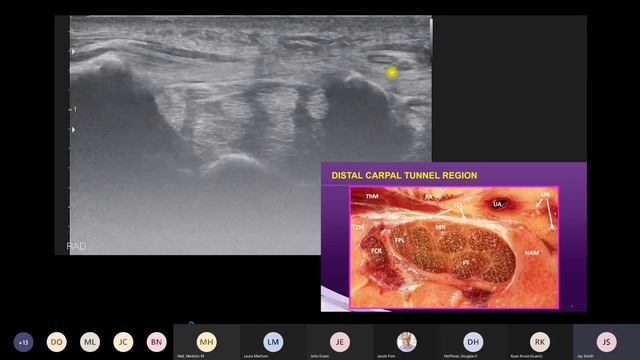Click the yellow pointer dot on ultrasound
The image size is (640, 360).
point(392,73)
